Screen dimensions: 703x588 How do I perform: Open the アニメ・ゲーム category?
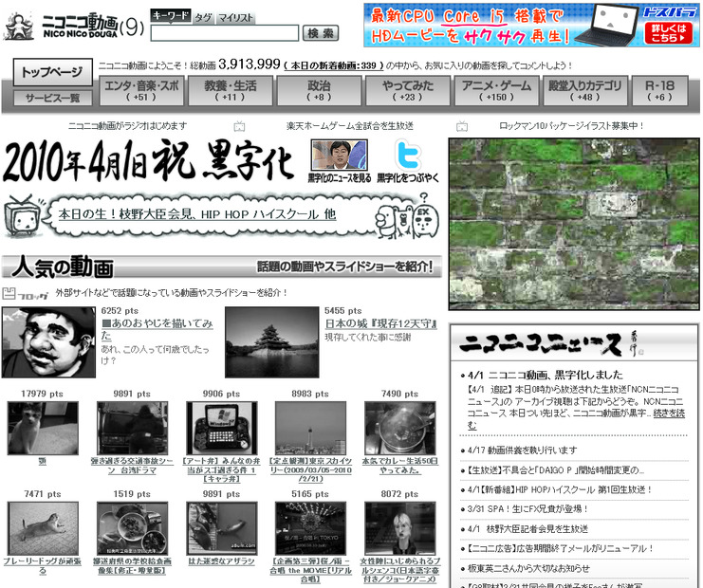point(496,90)
